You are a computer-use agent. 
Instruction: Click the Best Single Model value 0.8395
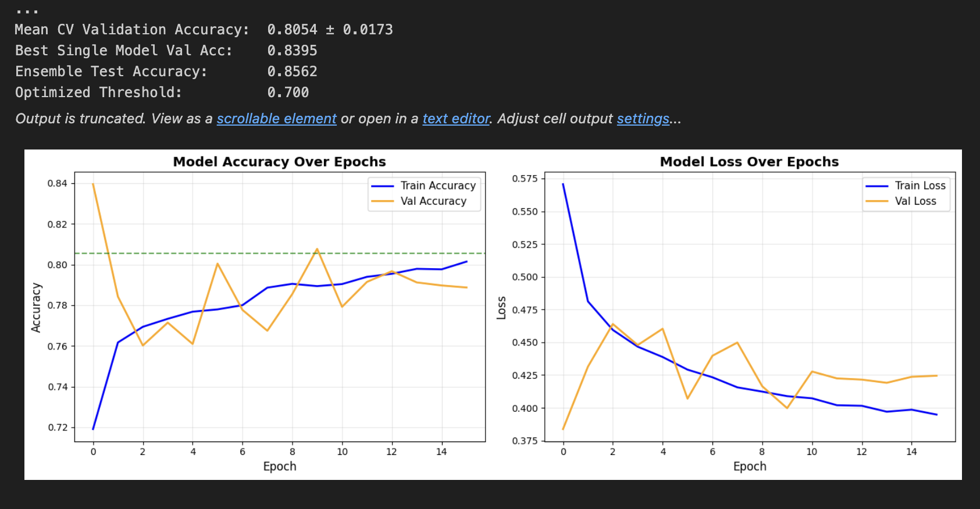click(292, 51)
